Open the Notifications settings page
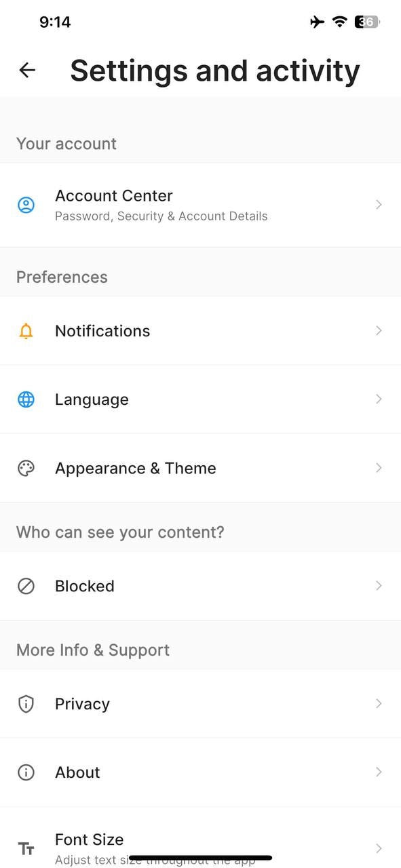401x868 pixels. (102, 331)
